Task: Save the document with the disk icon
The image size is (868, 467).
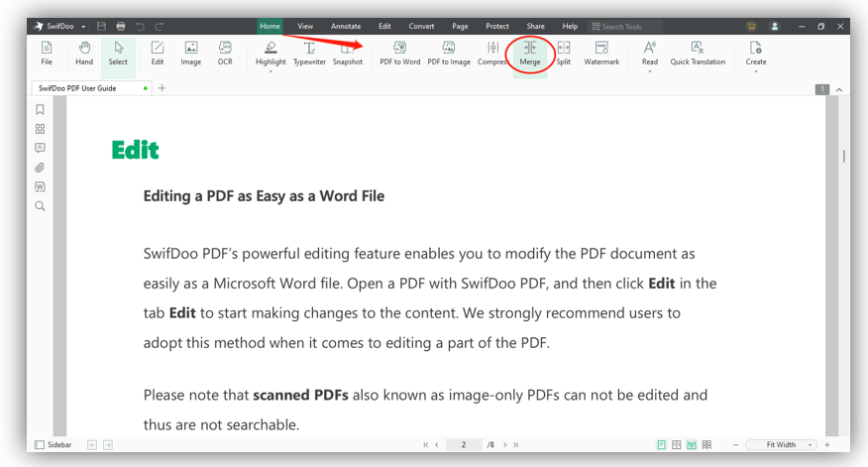Action: 101,26
